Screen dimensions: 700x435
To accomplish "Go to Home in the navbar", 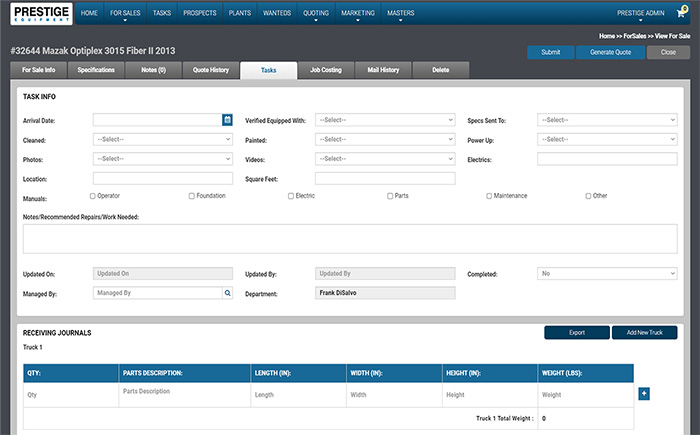I will (89, 13).
